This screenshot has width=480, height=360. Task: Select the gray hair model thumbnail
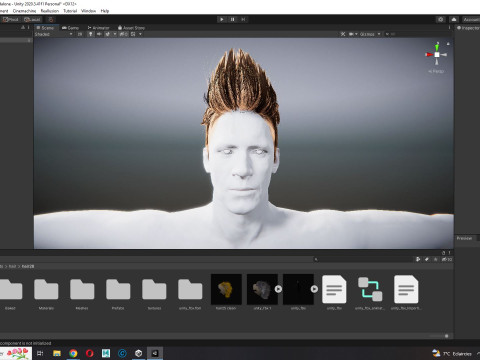[x=262, y=289]
